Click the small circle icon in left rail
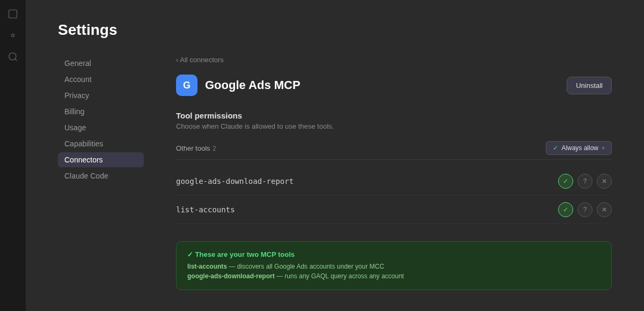This screenshot has height=311, width=644. (13, 35)
